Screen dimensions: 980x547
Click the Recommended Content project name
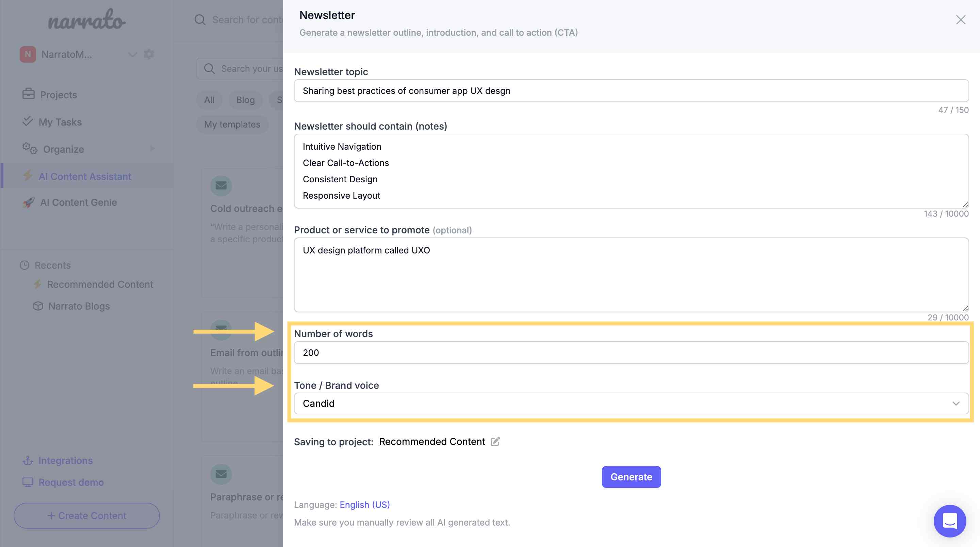[432, 441]
